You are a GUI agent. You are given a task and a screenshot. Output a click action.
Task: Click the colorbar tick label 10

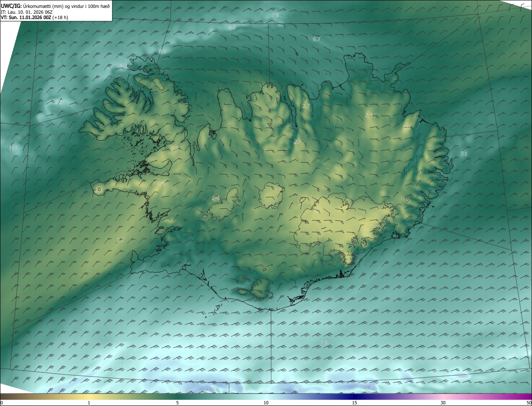point(266,403)
